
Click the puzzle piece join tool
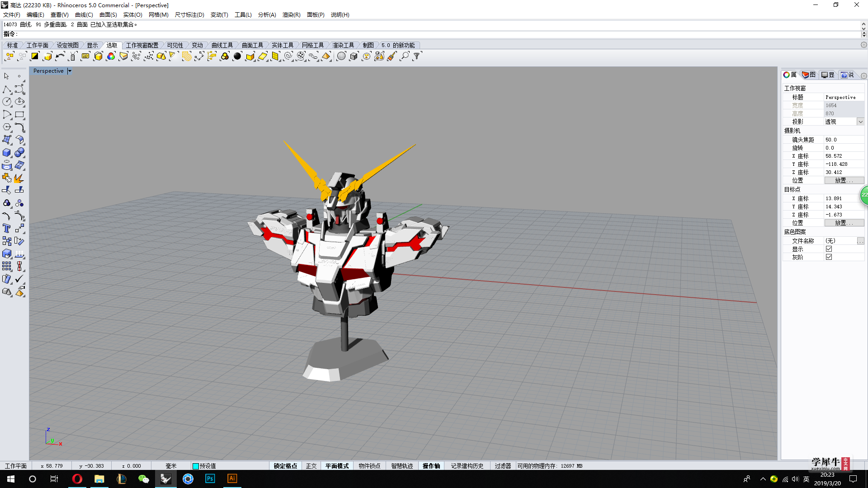pos(7,178)
